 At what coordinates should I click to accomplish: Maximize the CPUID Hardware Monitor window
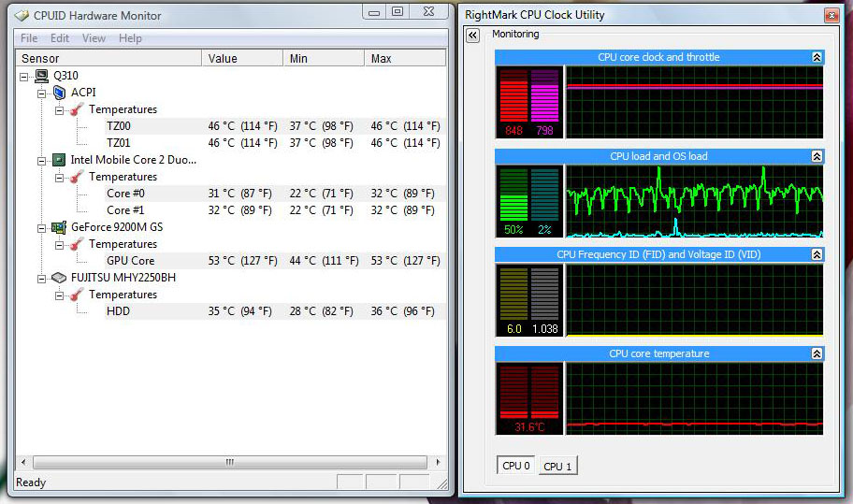(x=398, y=12)
